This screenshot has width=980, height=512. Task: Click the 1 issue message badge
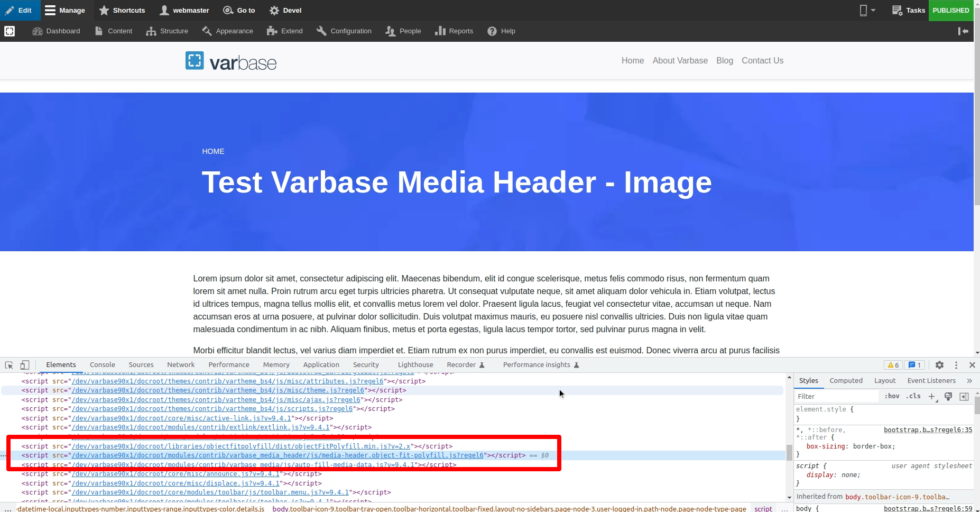tap(915, 365)
